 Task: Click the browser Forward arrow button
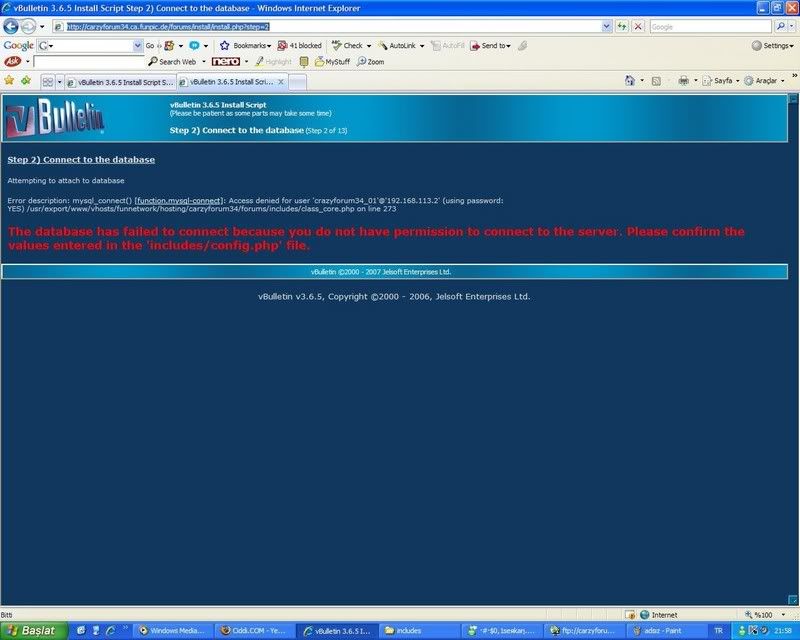(29, 26)
